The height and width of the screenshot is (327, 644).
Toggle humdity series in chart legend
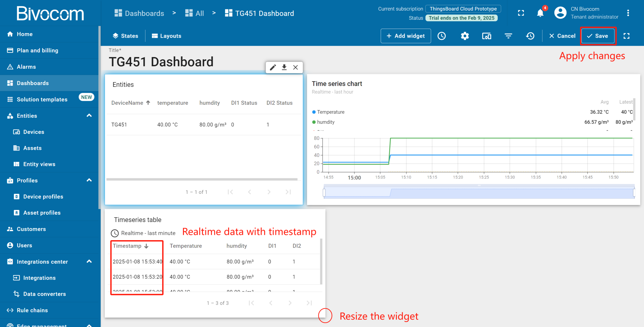click(326, 122)
